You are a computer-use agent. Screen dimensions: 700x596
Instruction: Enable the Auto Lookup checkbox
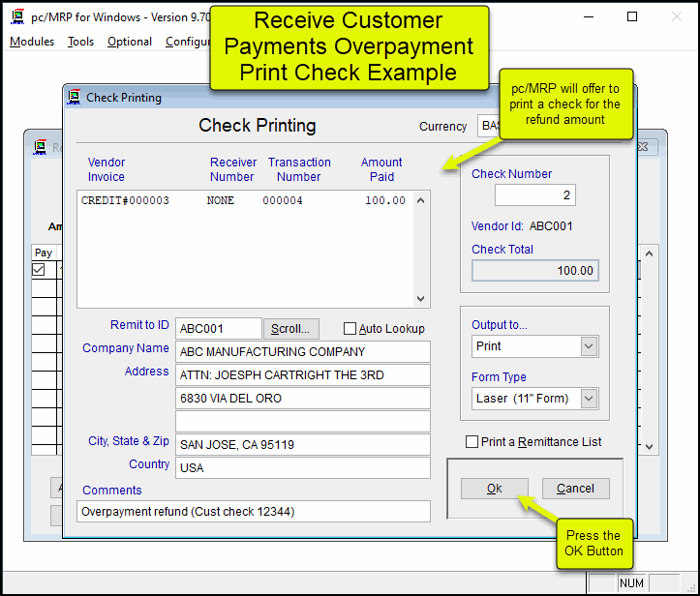(x=350, y=329)
